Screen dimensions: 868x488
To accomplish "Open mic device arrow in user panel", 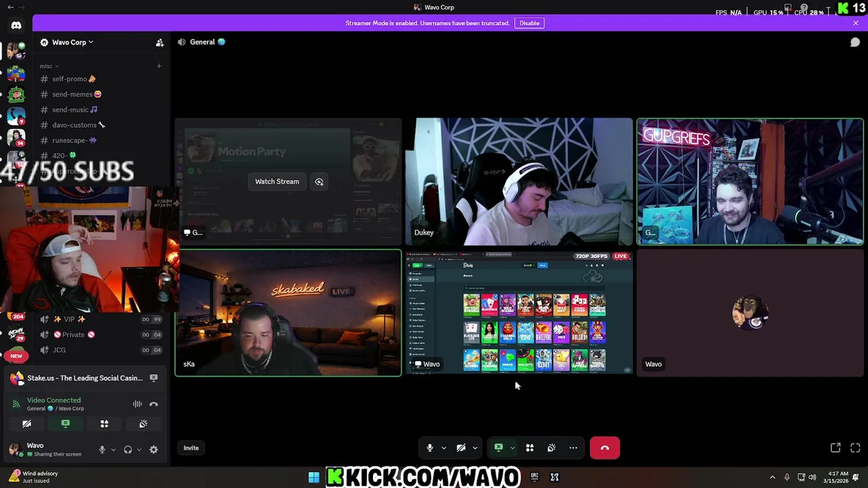I will pos(113,449).
